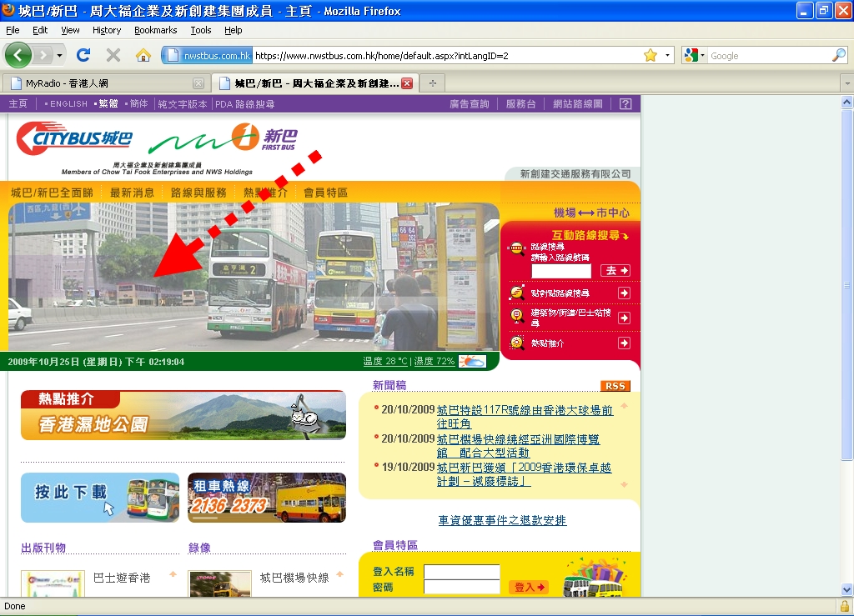Open 廣告查詢 advertising enquiry link

click(x=470, y=104)
